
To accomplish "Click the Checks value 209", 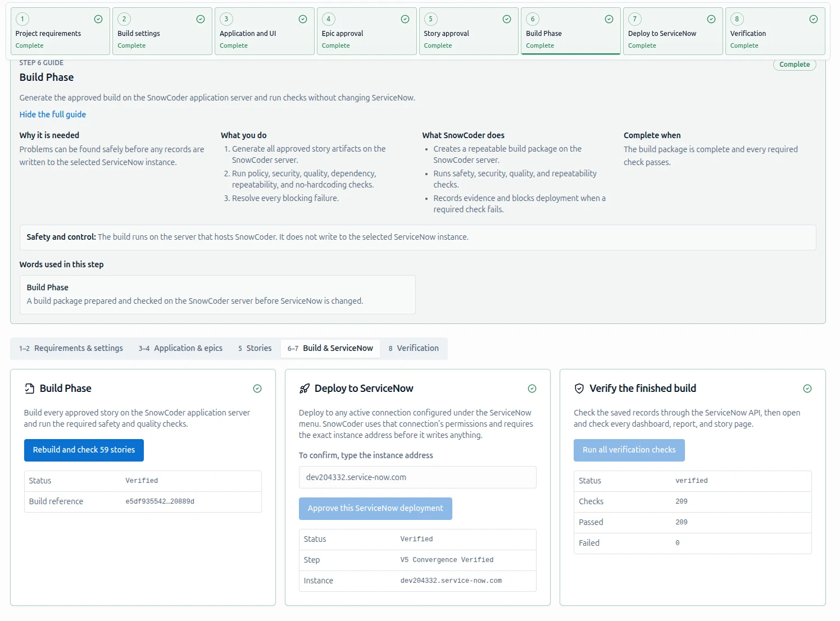I will coord(682,501).
